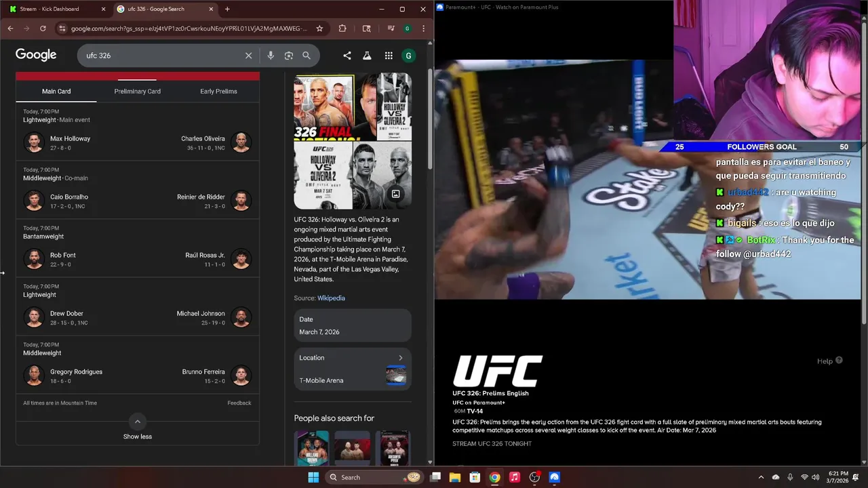Screen dimensions: 868x488
Task: Open the T-Mobile Arena map thumbnail
Action: click(x=396, y=375)
